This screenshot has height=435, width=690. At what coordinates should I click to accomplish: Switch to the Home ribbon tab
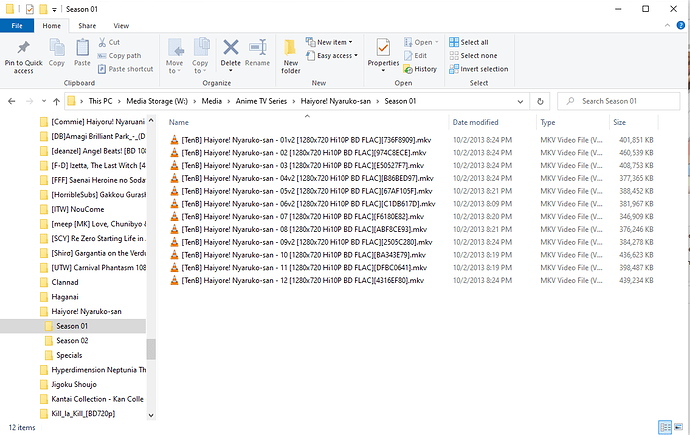(x=51, y=26)
